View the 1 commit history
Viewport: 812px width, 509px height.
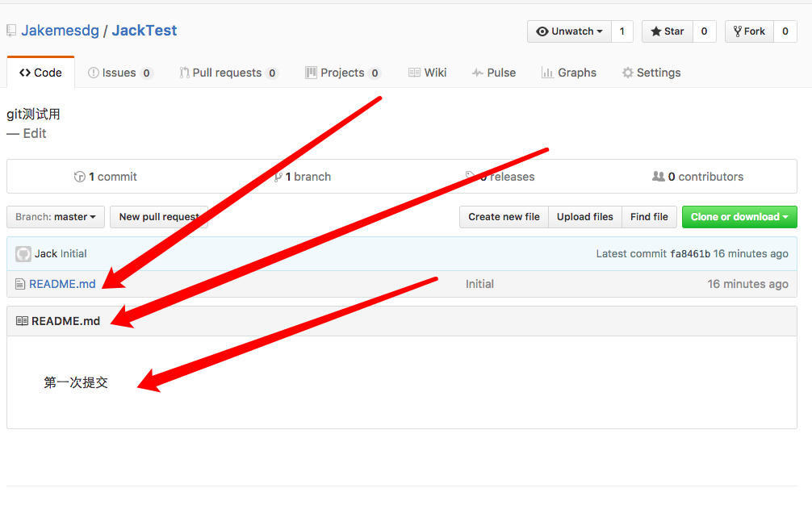click(x=106, y=177)
